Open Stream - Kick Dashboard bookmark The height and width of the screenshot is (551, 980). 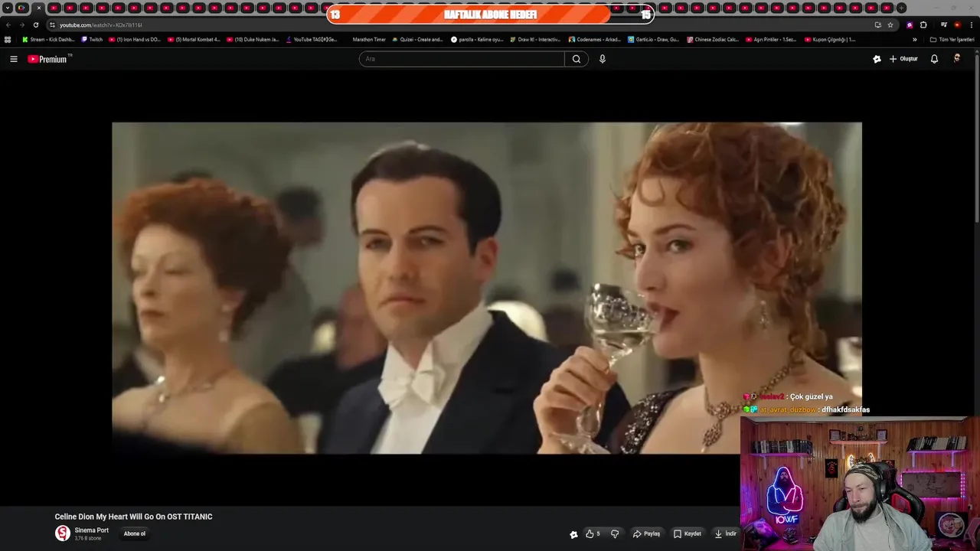[x=48, y=40]
